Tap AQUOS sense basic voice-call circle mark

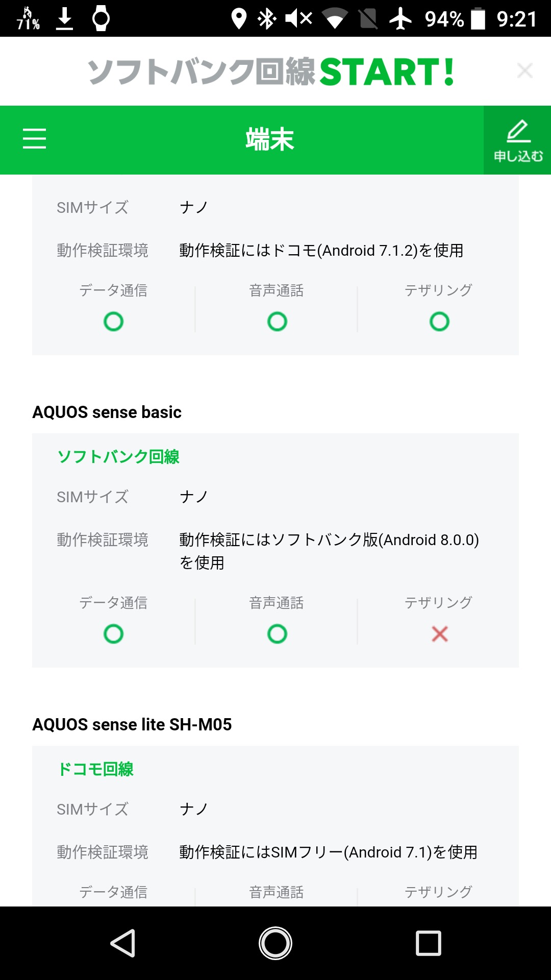tap(277, 634)
